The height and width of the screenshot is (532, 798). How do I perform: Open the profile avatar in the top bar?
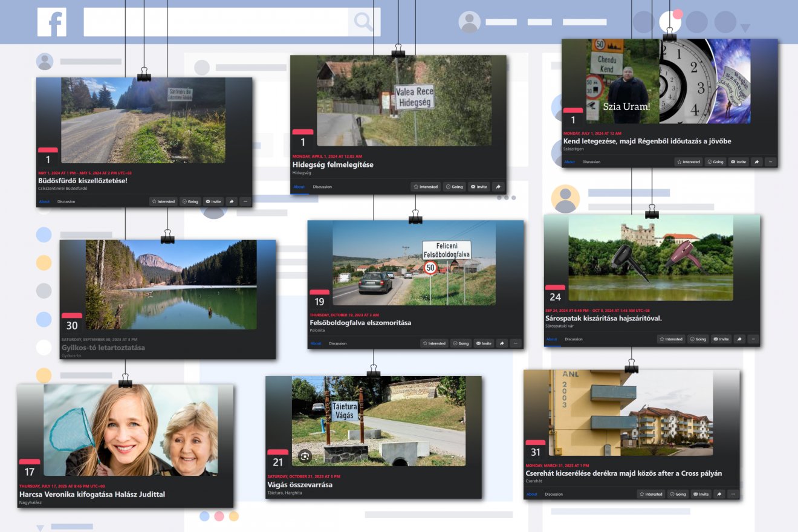click(469, 22)
